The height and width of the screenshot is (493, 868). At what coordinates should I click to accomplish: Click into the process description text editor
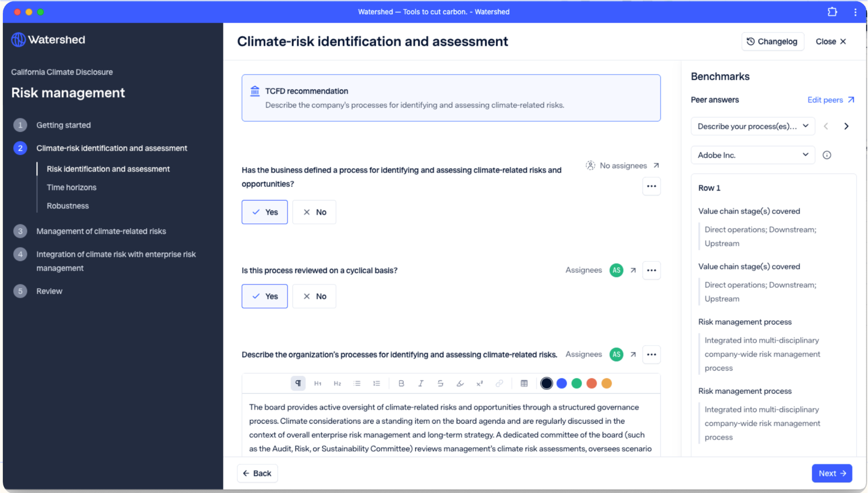coord(451,425)
